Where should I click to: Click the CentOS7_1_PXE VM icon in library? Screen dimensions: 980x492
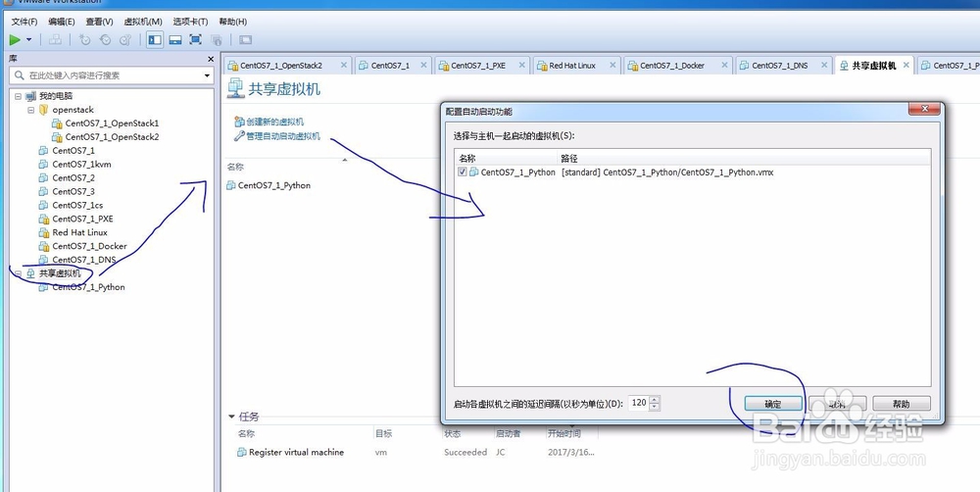43,219
